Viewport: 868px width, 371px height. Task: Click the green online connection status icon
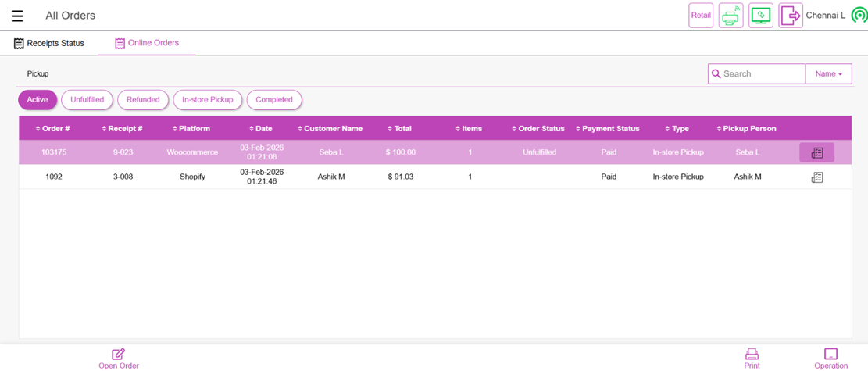coord(859,16)
